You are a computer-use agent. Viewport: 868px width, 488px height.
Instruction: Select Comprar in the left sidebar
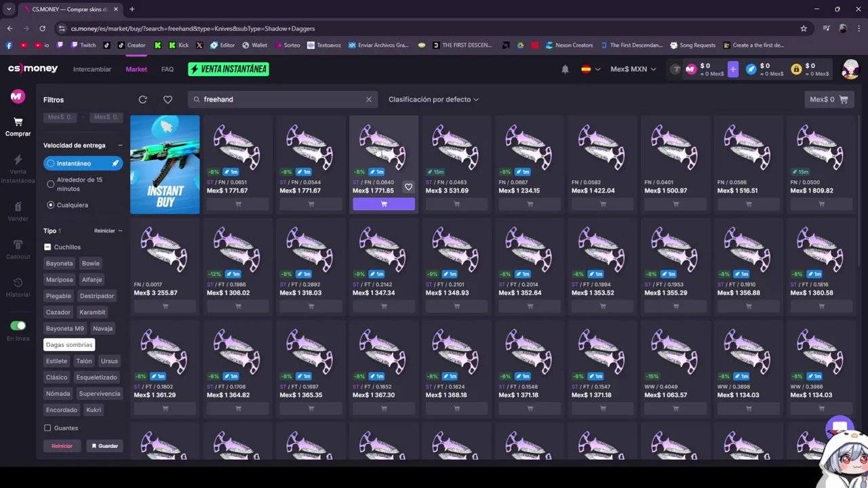[x=18, y=127]
